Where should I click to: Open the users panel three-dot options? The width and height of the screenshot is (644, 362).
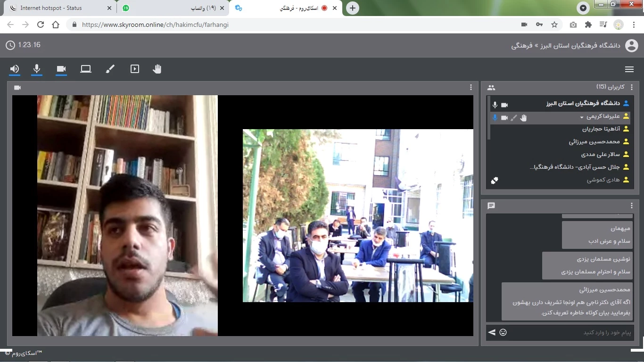tap(632, 87)
